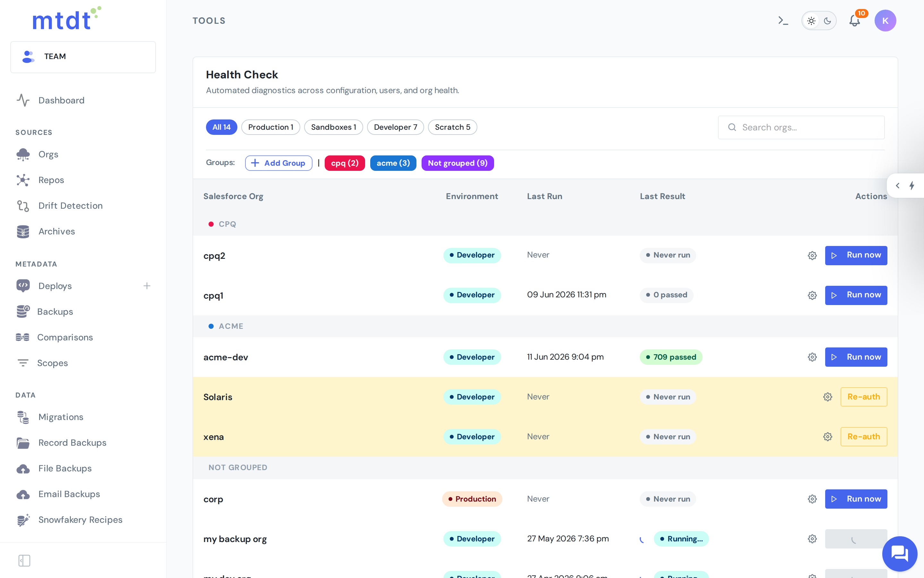Select the All 14 filter

coord(221,127)
